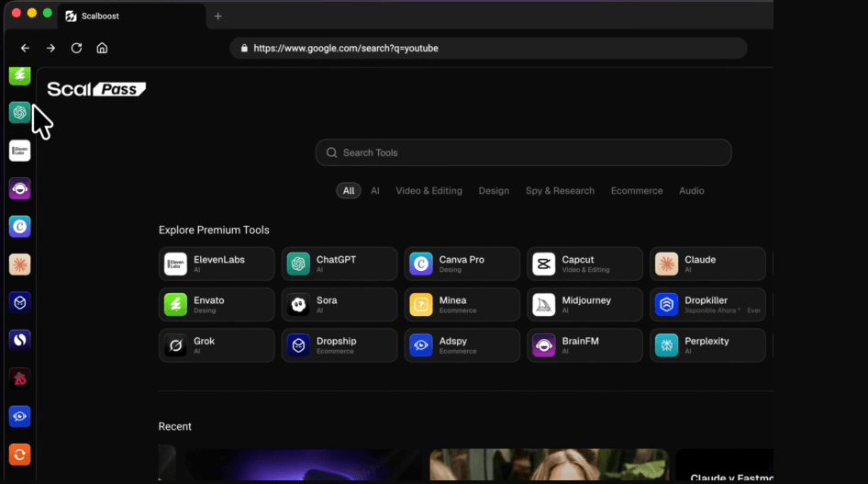Image resolution: width=868 pixels, height=484 pixels.
Task: Select the Design filter tab
Action: (x=494, y=190)
